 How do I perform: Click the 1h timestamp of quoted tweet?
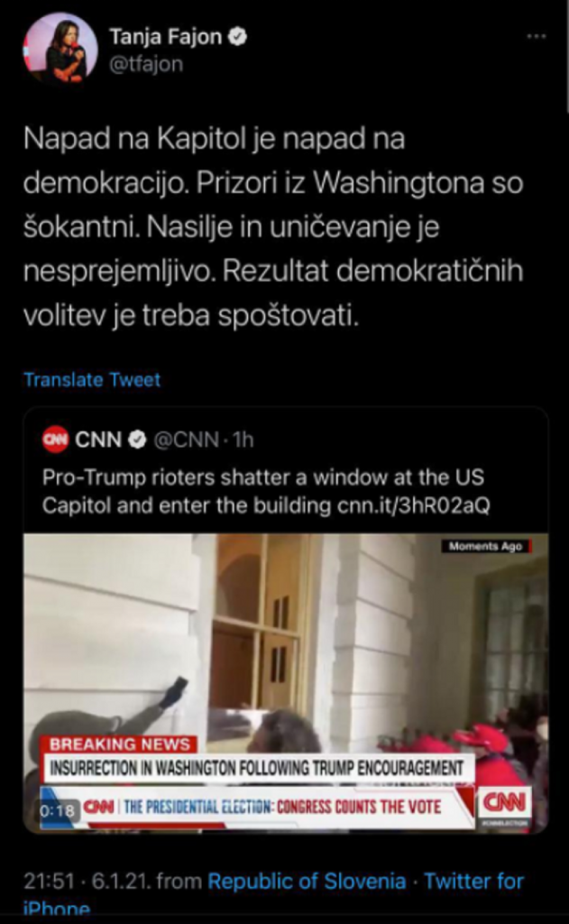pyautogui.click(x=243, y=439)
